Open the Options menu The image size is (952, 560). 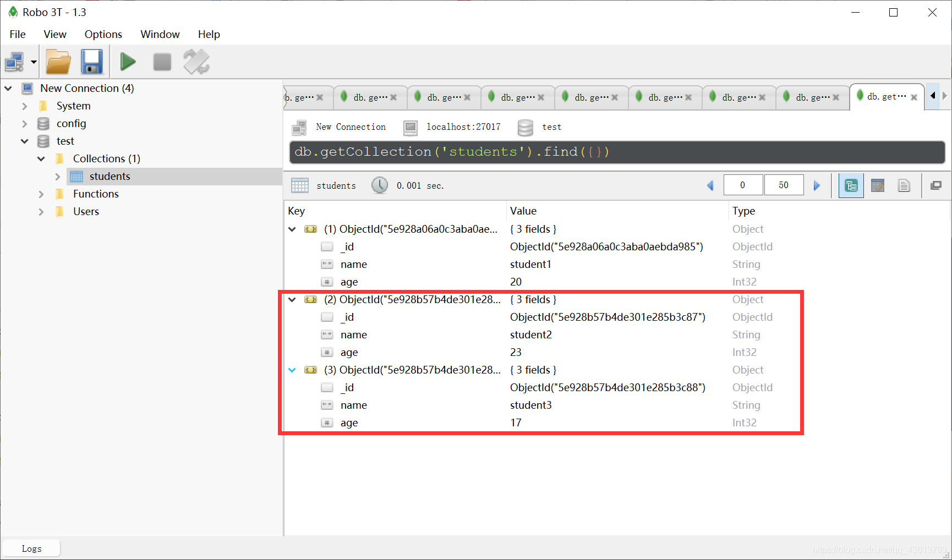pos(103,34)
